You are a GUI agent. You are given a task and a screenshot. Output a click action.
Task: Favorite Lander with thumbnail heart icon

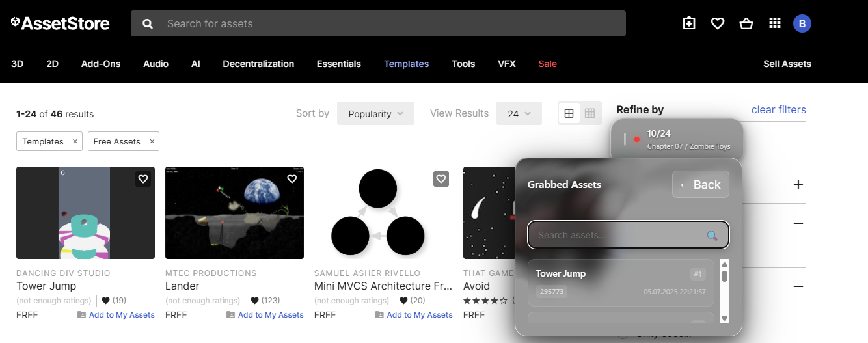292,179
